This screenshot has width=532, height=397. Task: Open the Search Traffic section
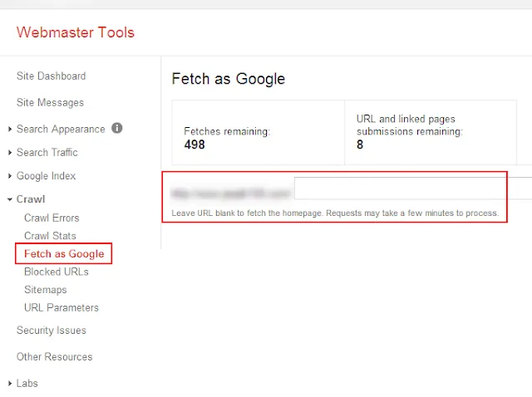pyautogui.click(x=47, y=153)
